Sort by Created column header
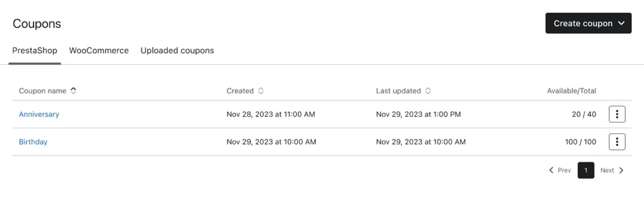 click(240, 91)
